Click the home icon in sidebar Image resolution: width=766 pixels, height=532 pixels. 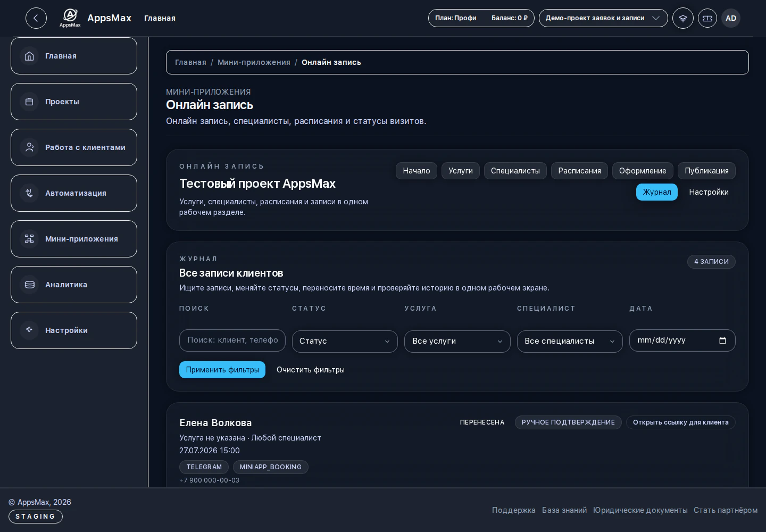29,56
